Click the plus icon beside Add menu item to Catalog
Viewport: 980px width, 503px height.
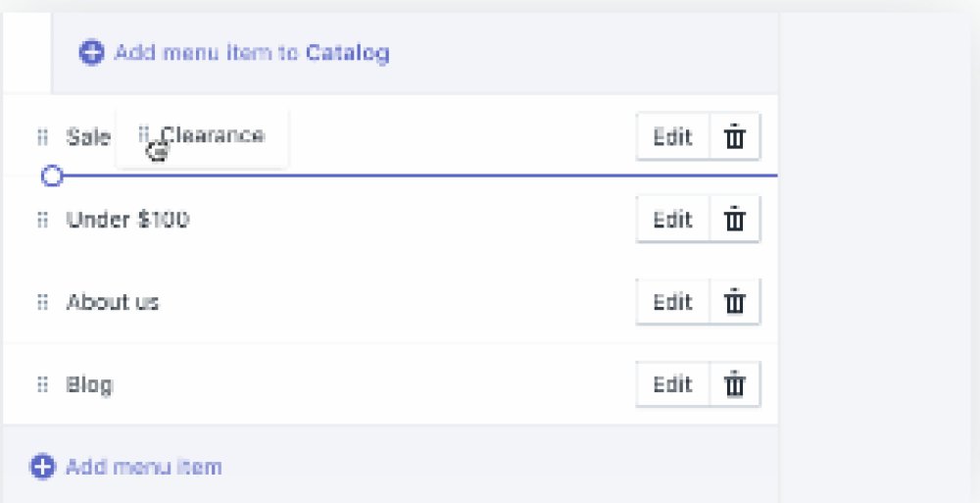91,53
